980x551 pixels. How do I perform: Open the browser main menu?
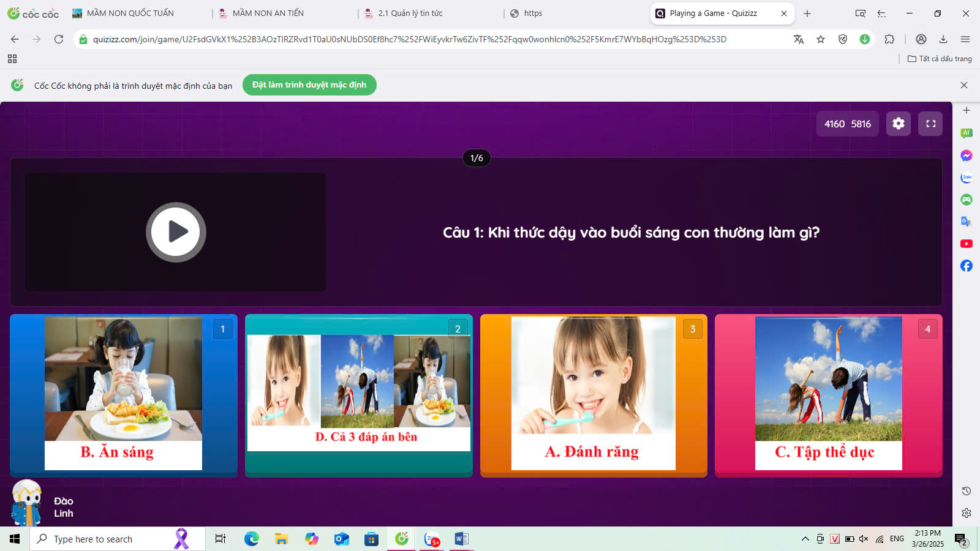click(x=965, y=39)
